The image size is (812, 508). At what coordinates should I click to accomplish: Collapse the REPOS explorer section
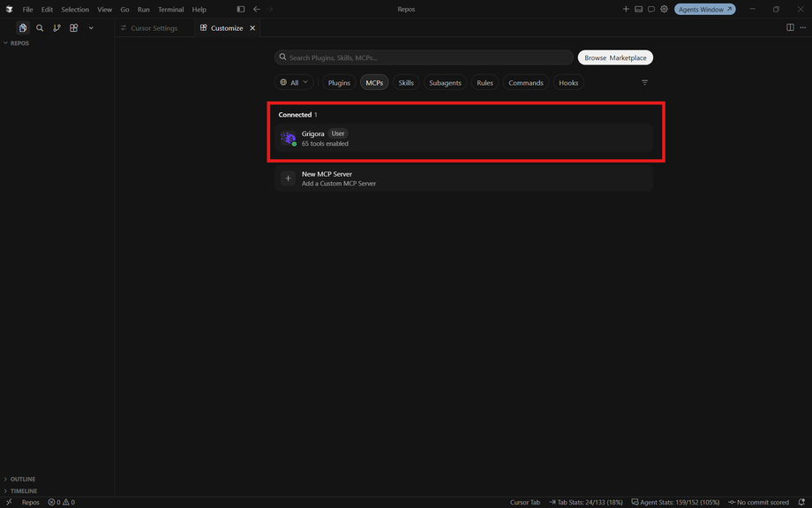(57, 43)
